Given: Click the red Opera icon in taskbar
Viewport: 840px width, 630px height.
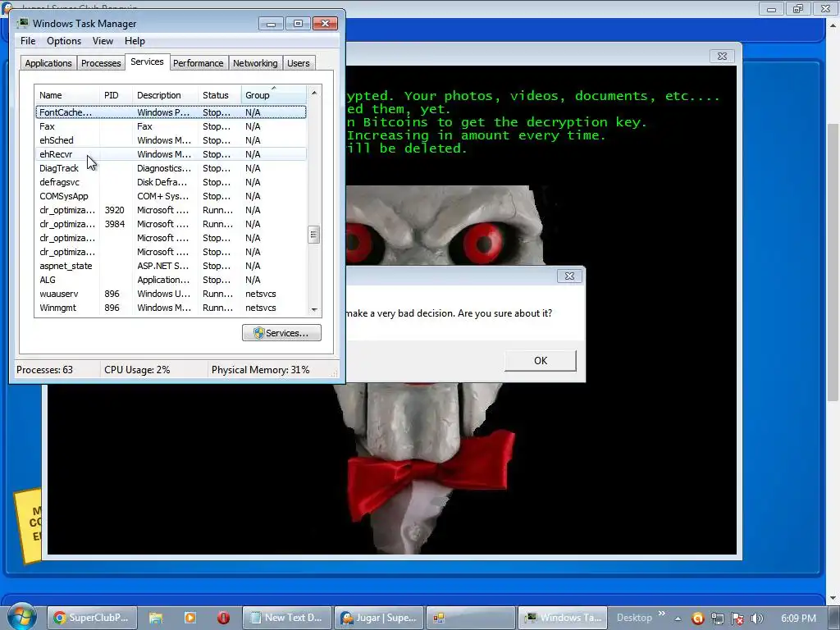Looking at the screenshot, I should pos(223,618).
